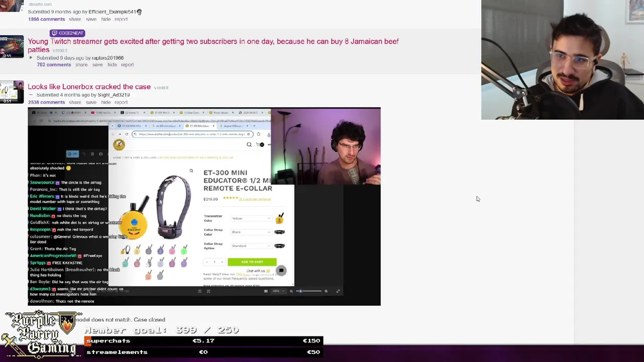Adjust the zoom slider in the viewer bar
This screenshot has height=362, width=644.
pyautogui.click(x=309, y=291)
